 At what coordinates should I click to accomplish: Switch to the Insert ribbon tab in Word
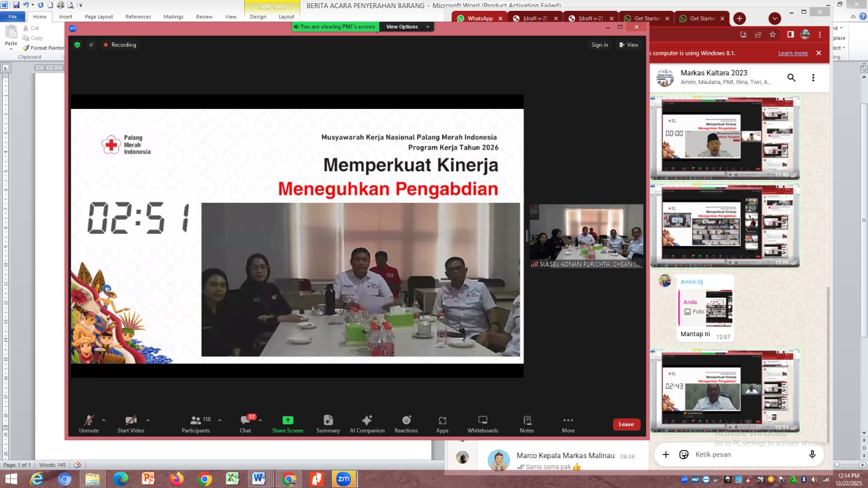point(65,17)
